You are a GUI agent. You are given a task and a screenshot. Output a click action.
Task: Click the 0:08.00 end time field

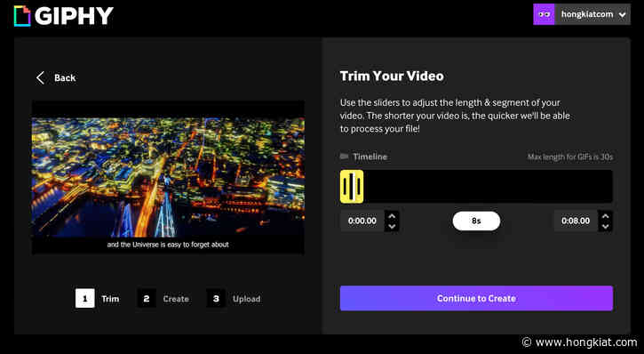[x=576, y=221]
